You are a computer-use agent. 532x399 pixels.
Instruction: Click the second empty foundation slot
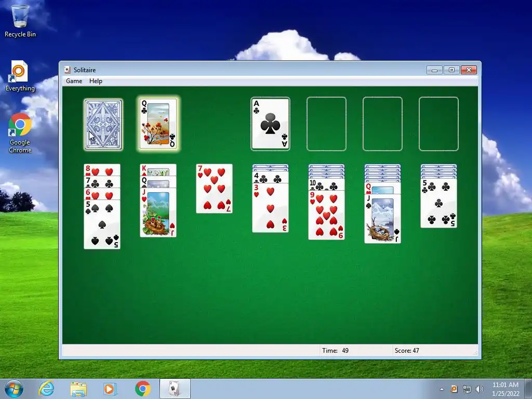pos(326,124)
